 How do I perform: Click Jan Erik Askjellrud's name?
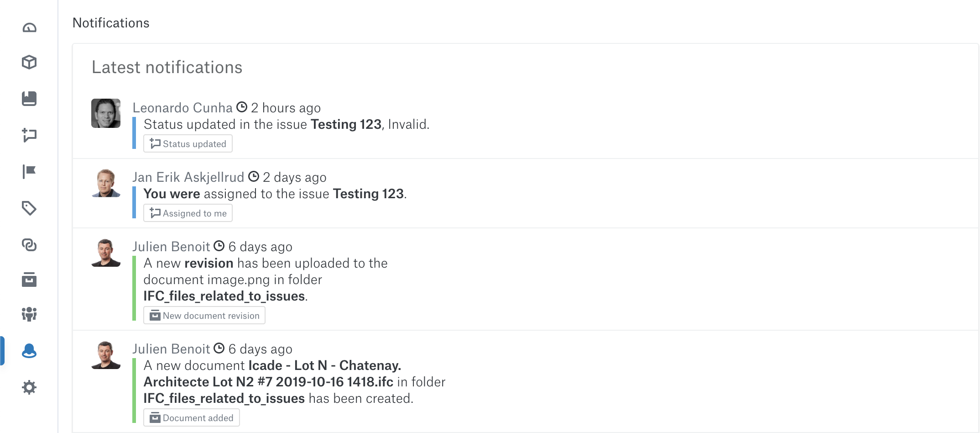[188, 177]
